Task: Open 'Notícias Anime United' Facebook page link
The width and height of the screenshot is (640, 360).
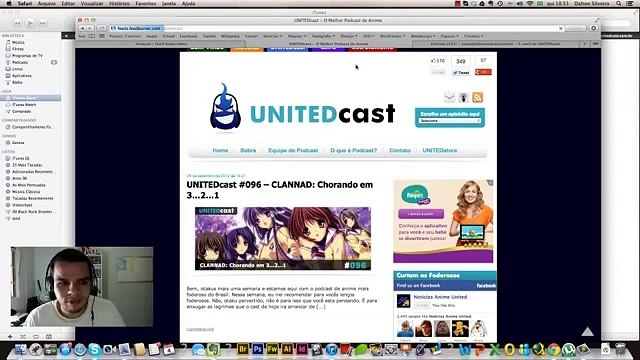Action: pyautogui.click(x=440, y=297)
